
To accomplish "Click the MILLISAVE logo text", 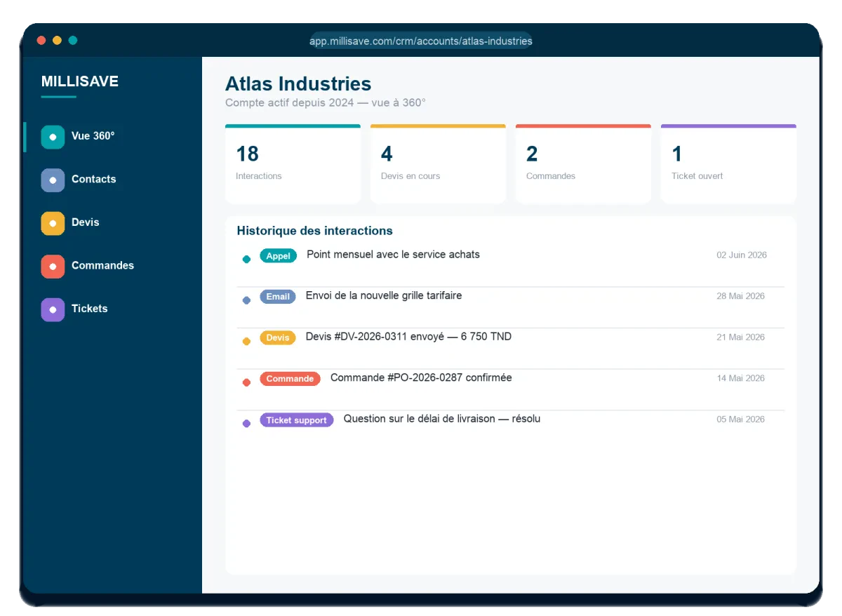I will click(80, 81).
